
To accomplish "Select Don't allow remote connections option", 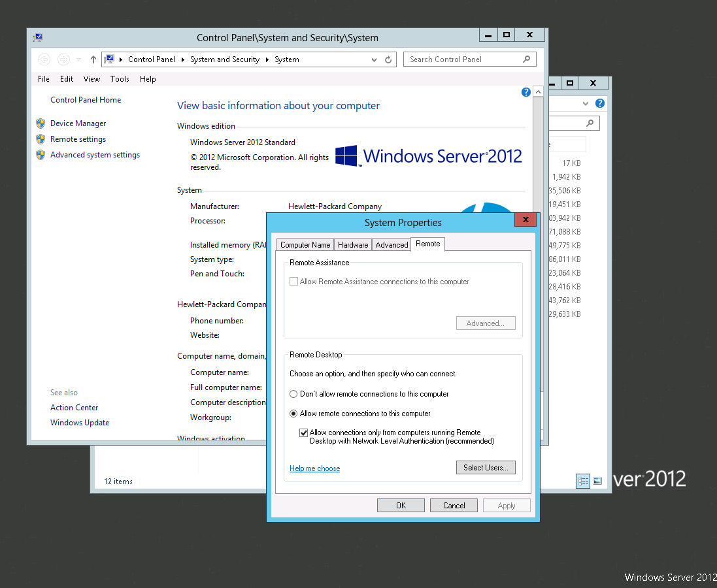I will coord(293,394).
